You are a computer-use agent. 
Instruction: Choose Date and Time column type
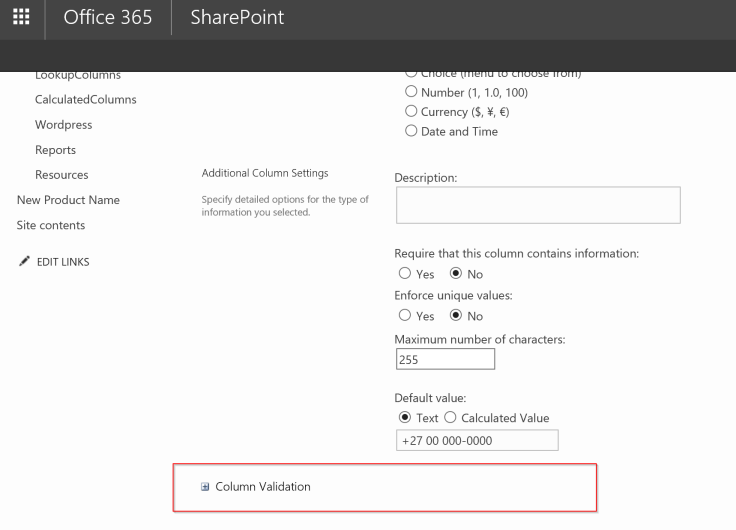pyautogui.click(x=411, y=131)
